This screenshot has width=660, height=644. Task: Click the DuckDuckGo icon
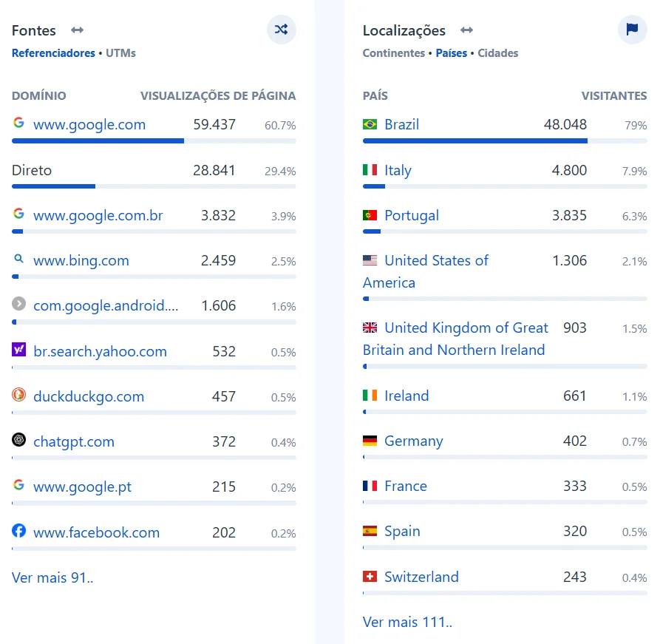(x=19, y=395)
